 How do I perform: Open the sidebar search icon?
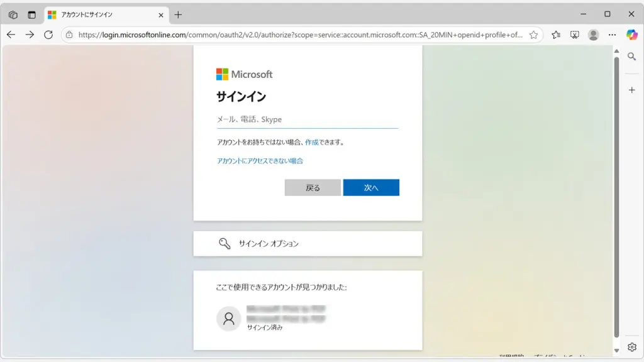(631, 56)
